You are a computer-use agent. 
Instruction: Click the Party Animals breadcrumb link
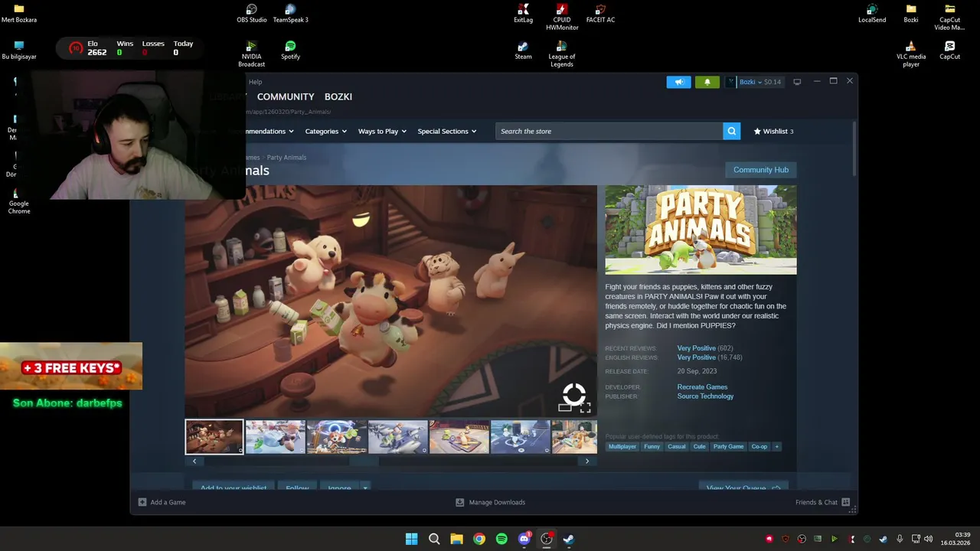click(x=286, y=157)
